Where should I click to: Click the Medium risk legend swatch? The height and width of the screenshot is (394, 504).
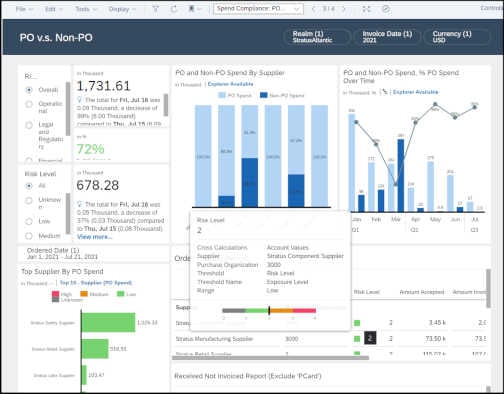[x=84, y=294]
